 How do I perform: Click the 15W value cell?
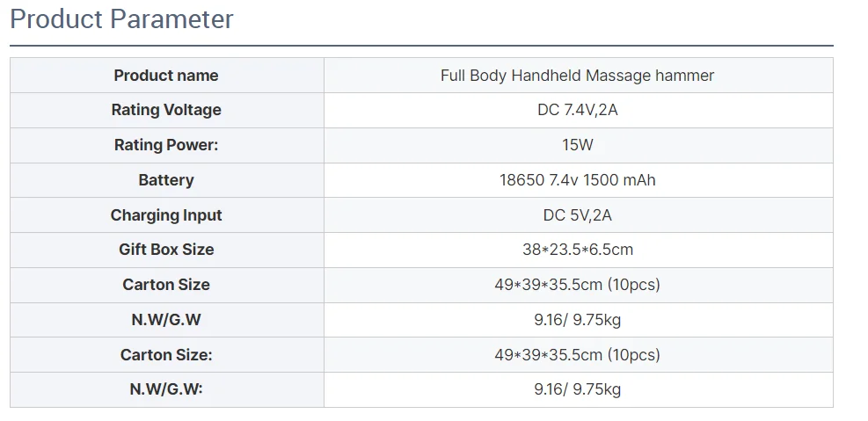(x=579, y=145)
